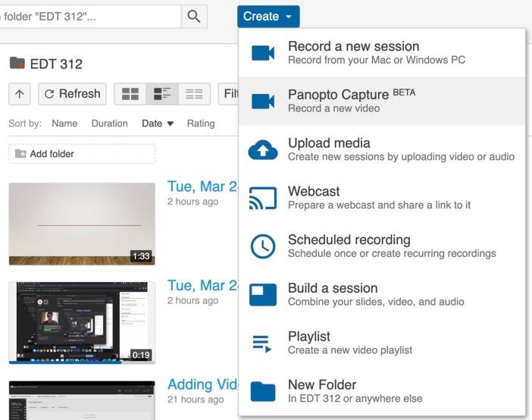Viewport: 532px width, 420px height.
Task: Click the New Folder icon in menu
Action: click(x=262, y=392)
